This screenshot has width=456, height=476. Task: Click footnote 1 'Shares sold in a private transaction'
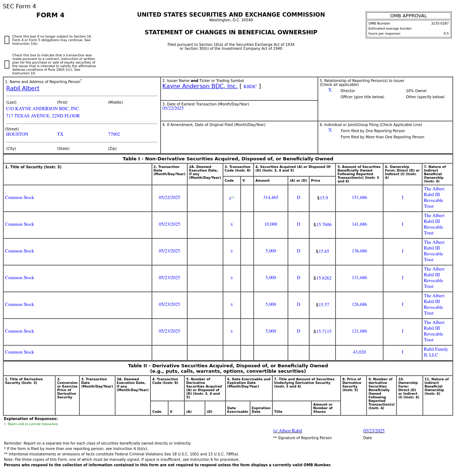point(31,424)
